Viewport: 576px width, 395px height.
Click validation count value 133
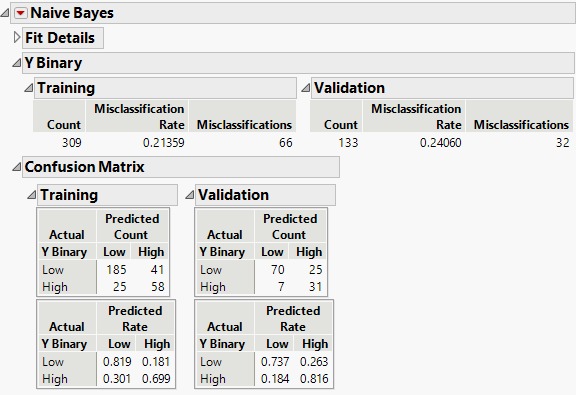pos(348,143)
